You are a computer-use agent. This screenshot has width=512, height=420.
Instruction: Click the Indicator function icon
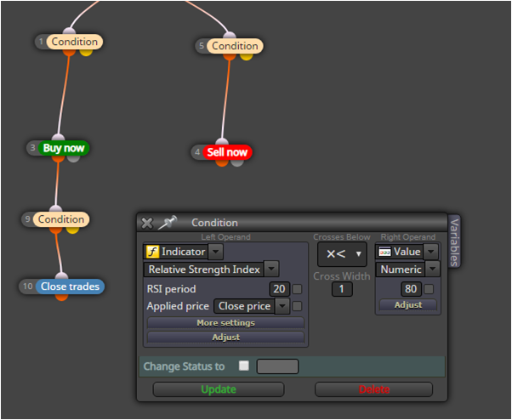coord(152,252)
